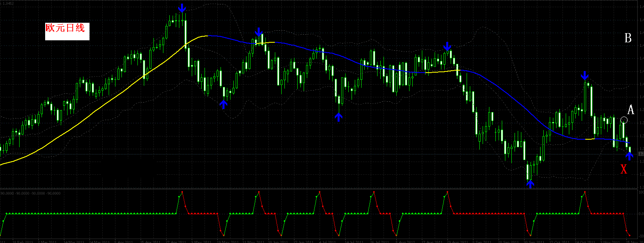Click the white letter A label
Screen dimensions: 644x243
[631, 110]
